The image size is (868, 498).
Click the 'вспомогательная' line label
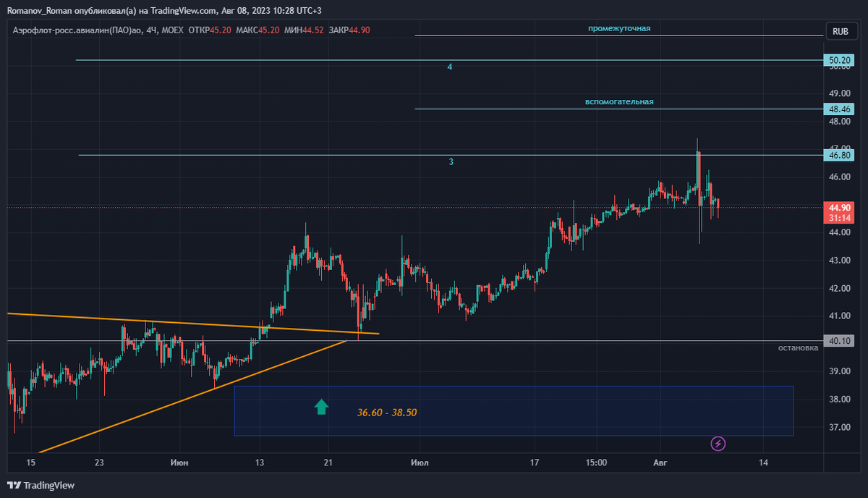[619, 102]
